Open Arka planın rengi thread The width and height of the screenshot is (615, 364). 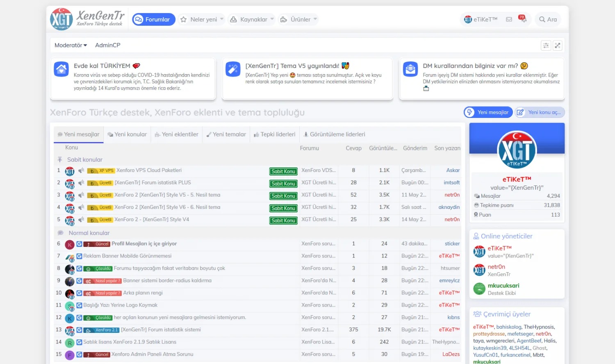[x=143, y=293]
